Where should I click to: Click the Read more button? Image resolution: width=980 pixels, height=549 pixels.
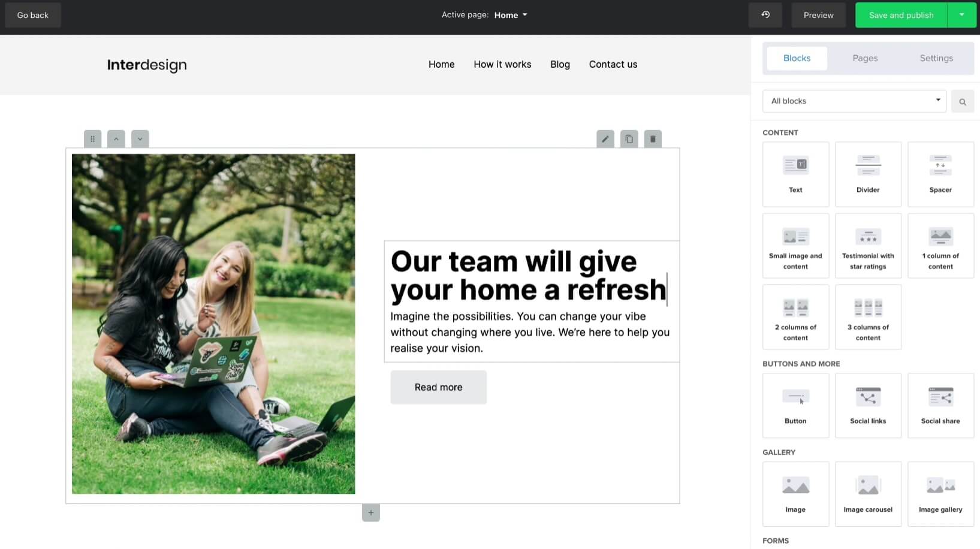(x=438, y=387)
